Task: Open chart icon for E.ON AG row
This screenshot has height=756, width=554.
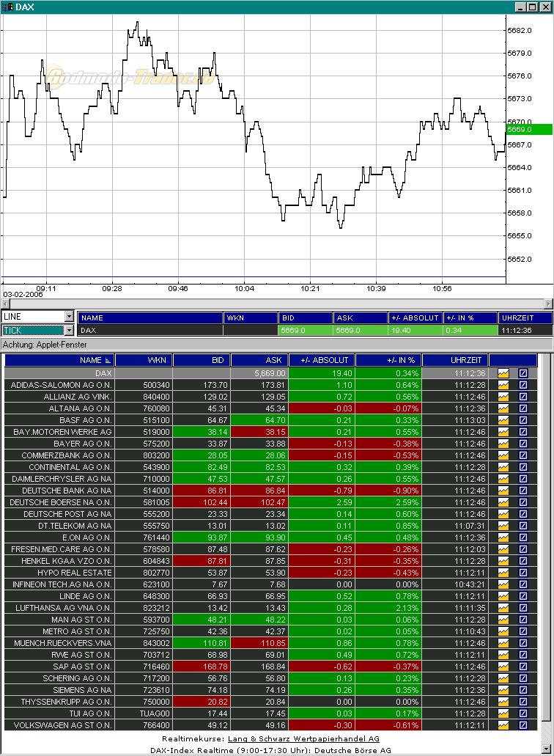Action: [x=503, y=537]
